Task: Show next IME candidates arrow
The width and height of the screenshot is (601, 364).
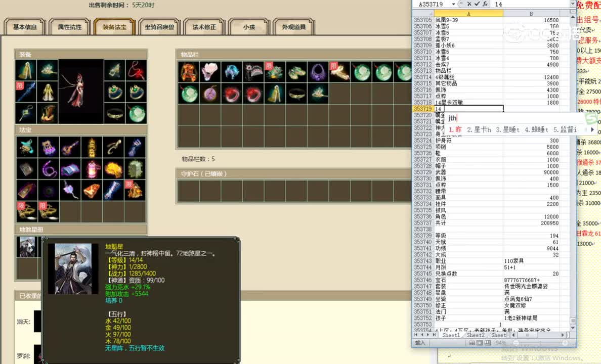Action: coord(592,130)
